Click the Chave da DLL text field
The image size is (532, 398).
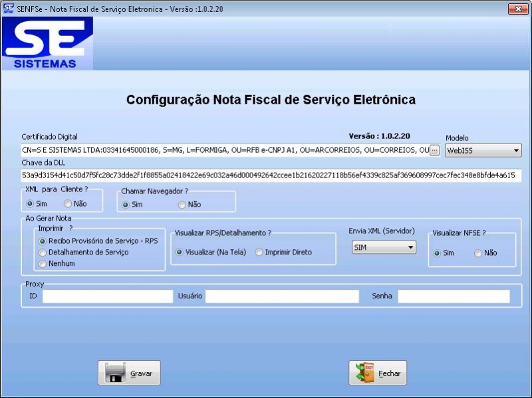tap(266, 174)
